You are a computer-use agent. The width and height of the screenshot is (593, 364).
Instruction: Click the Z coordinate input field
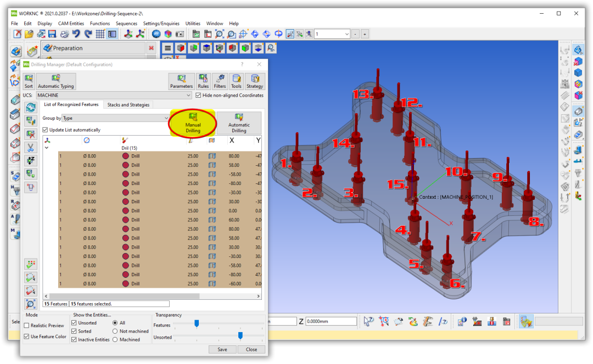pos(331,322)
